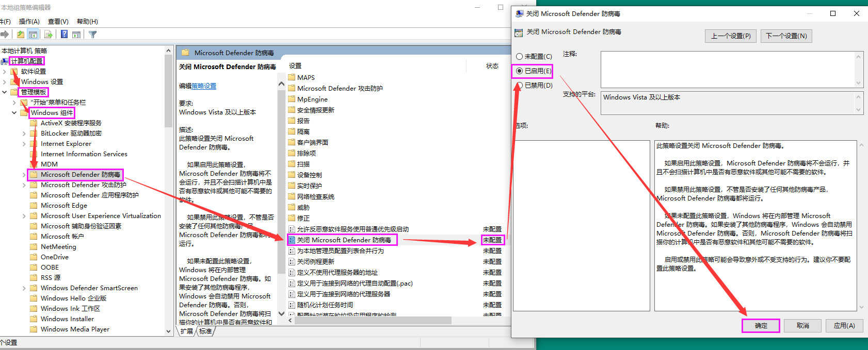This screenshot has width=868, height=350.
Task: Select Windows Media Player in the tree
Action: [75, 329]
